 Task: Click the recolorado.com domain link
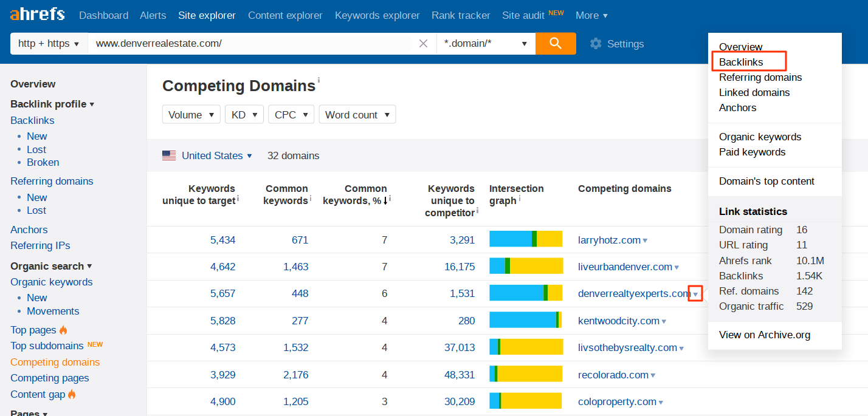[613, 375]
